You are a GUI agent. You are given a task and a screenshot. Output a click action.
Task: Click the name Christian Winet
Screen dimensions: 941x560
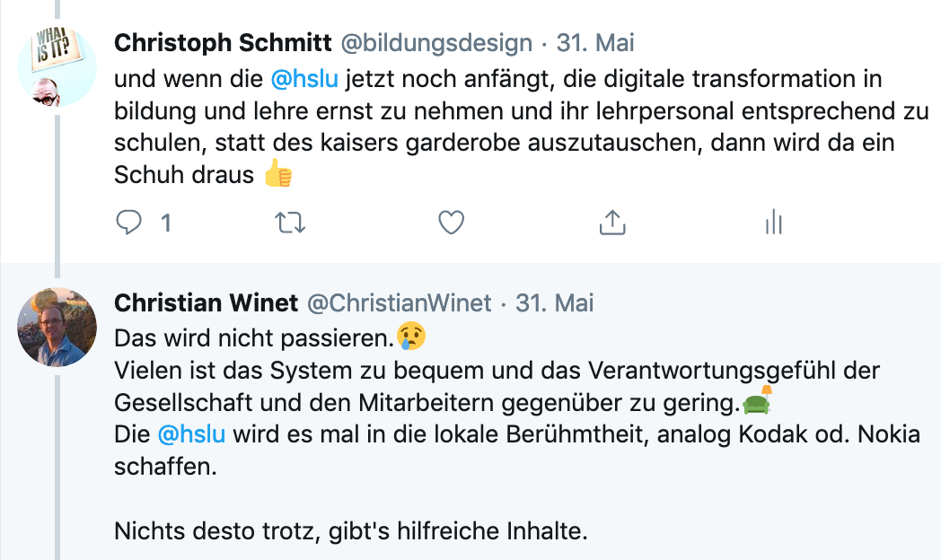(206, 303)
